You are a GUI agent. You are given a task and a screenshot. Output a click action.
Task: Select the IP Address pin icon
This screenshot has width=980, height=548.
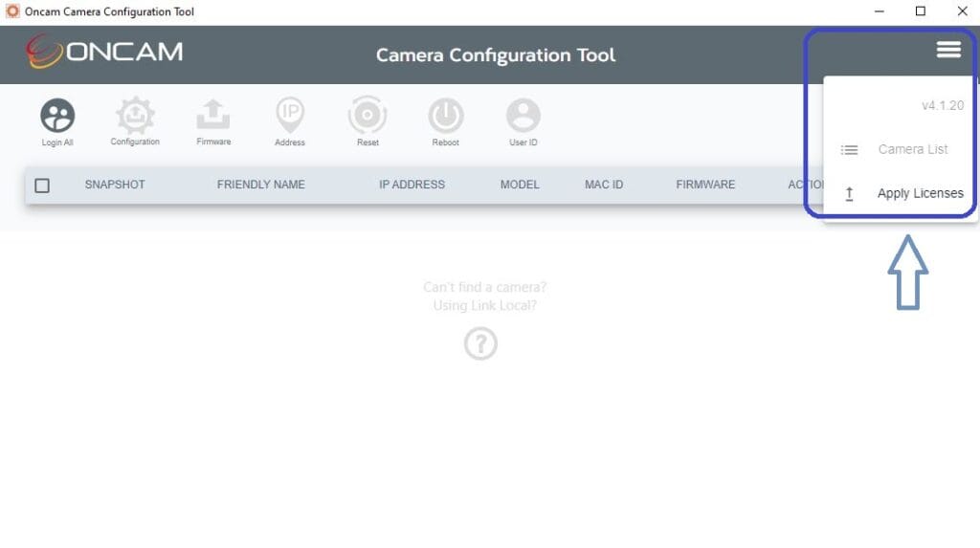[x=290, y=116]
